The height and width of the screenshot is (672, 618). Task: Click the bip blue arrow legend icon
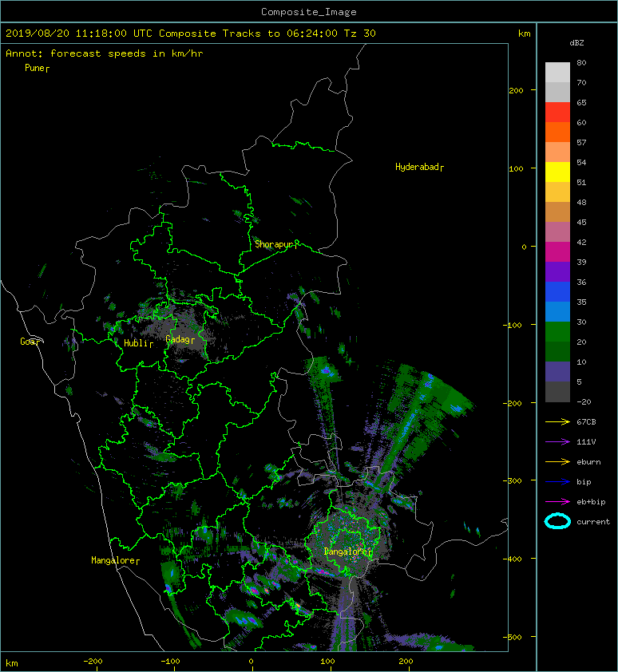tap(557, 482)
